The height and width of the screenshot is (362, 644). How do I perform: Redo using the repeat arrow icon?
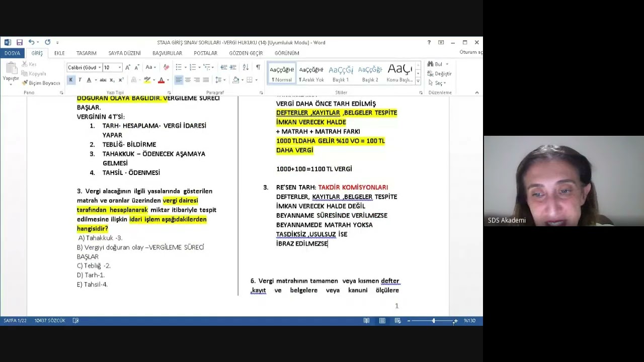pos(47,43)
